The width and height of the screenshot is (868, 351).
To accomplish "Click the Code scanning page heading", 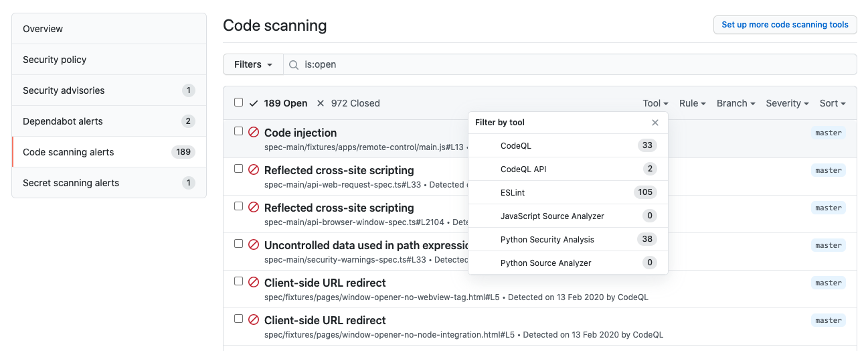I will pyautogui.click(x=275, y=25).
